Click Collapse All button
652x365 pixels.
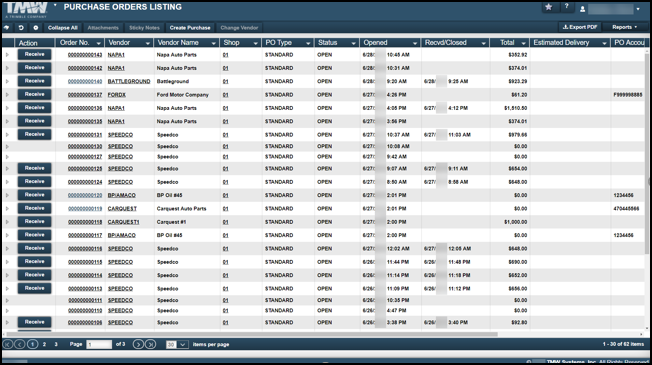62,28
